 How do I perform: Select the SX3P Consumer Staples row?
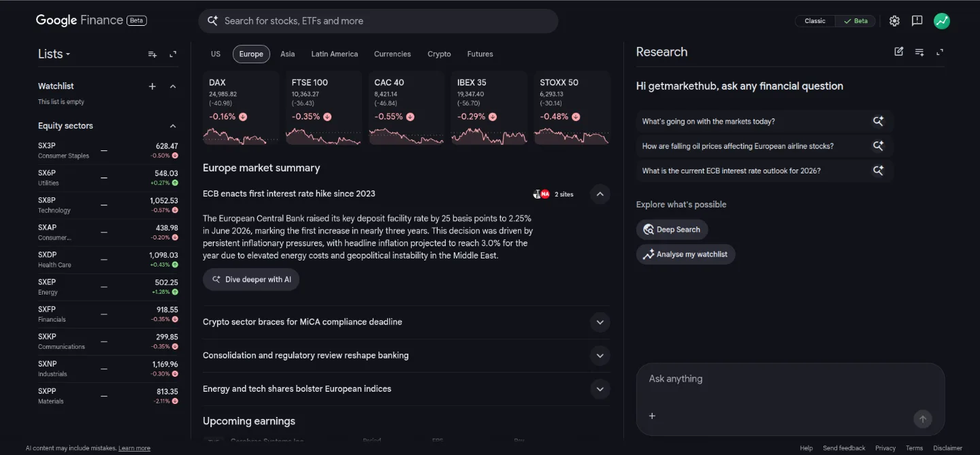(x=108, y=150)
